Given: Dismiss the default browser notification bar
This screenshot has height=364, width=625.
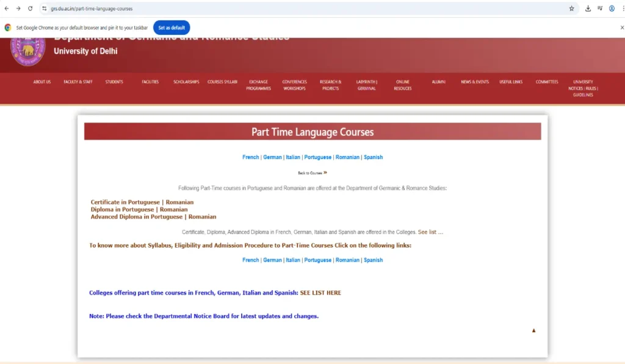Looking at the screenshot, I should 621,27.
